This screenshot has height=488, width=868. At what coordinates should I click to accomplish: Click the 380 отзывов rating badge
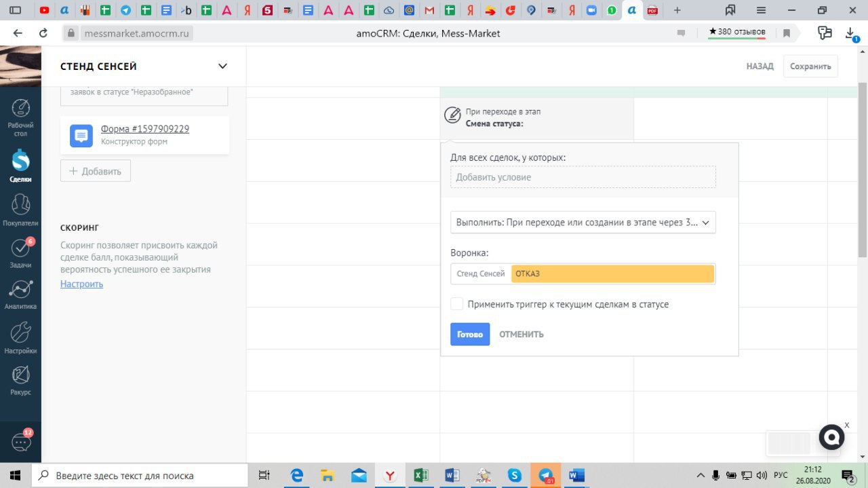point(737,32)
